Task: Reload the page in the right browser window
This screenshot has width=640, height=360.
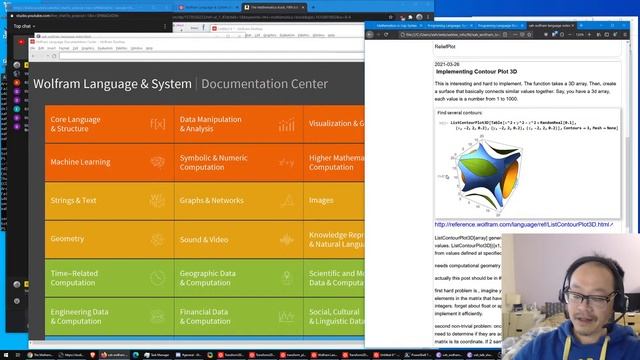Action: [386, 35]
